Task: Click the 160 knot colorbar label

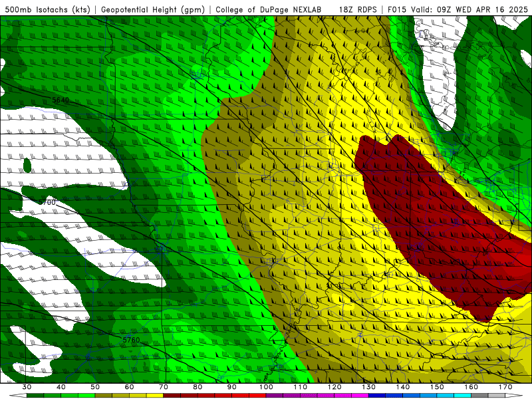Action: [471, 387]
